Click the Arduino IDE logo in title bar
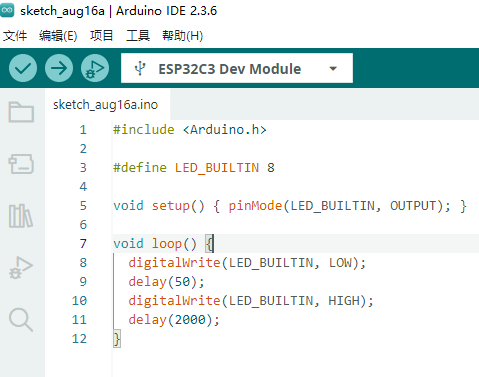 7,10
